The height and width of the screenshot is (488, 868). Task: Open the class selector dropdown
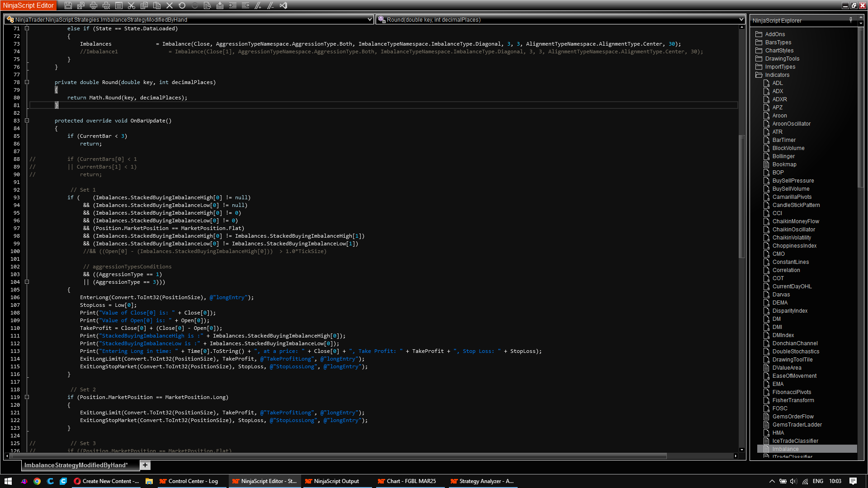pyautogui.click(x=369, y=19)
